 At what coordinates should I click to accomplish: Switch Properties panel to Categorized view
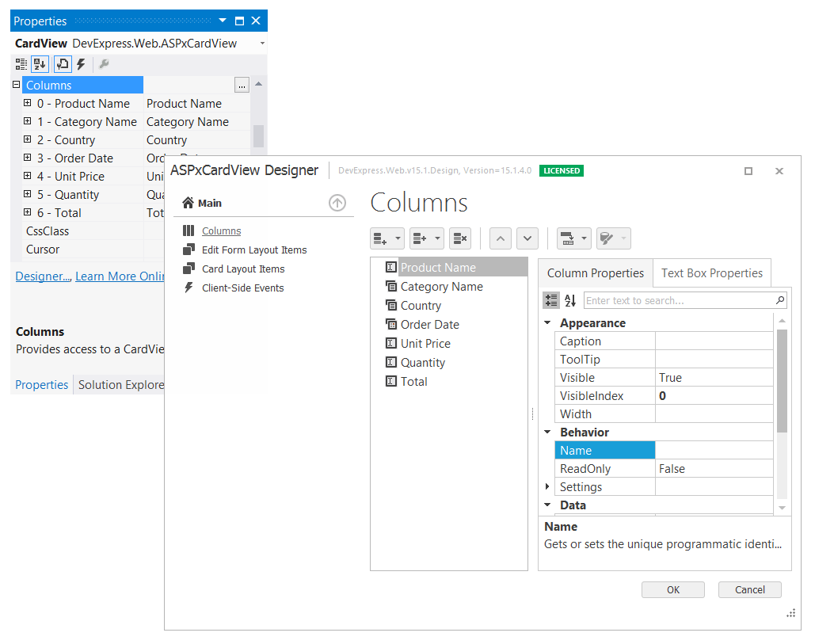pyautogui.click(x=21, y=64)
